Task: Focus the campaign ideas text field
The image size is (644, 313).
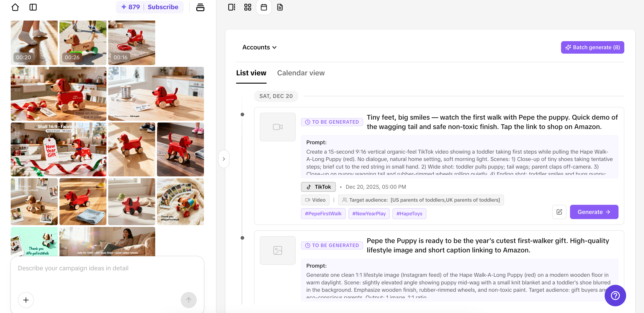Action: tap(108, 275)
